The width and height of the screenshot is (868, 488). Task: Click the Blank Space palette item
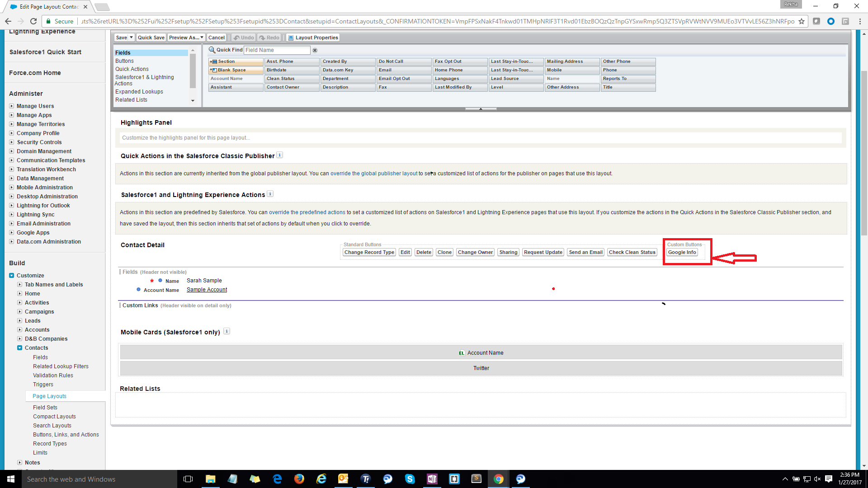pos(235,70)
